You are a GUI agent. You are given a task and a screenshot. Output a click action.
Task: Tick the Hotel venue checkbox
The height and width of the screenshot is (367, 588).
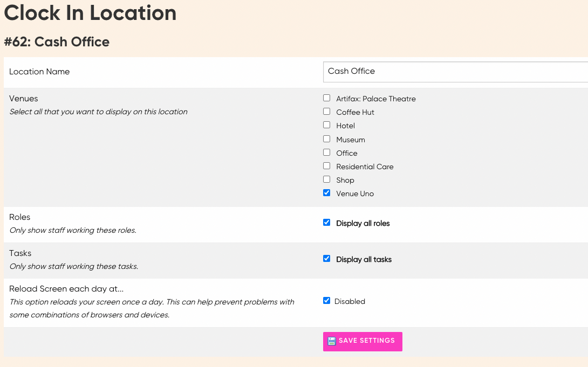point(326,125)
